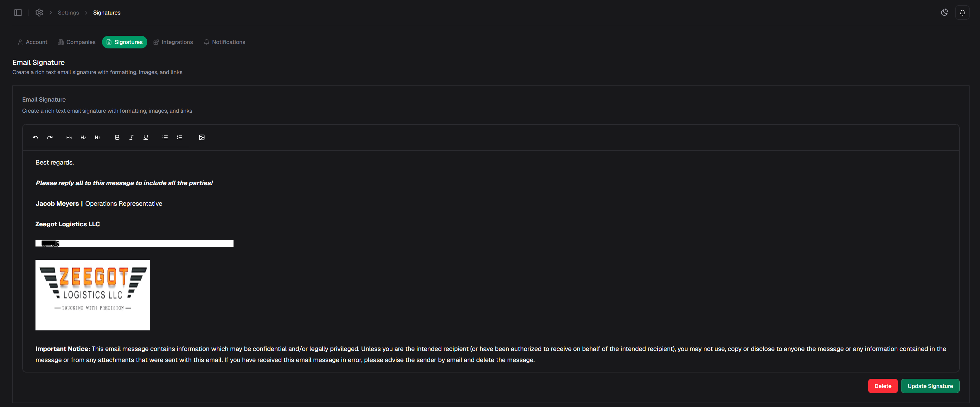The height and width of the screenshot is (407, 980).
Task: Click the undo icon in editor toolbar
Action: point(35,138)
